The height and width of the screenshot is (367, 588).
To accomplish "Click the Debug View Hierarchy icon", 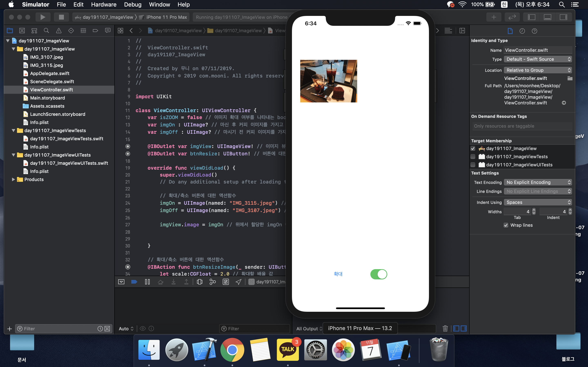I will 199,282.
